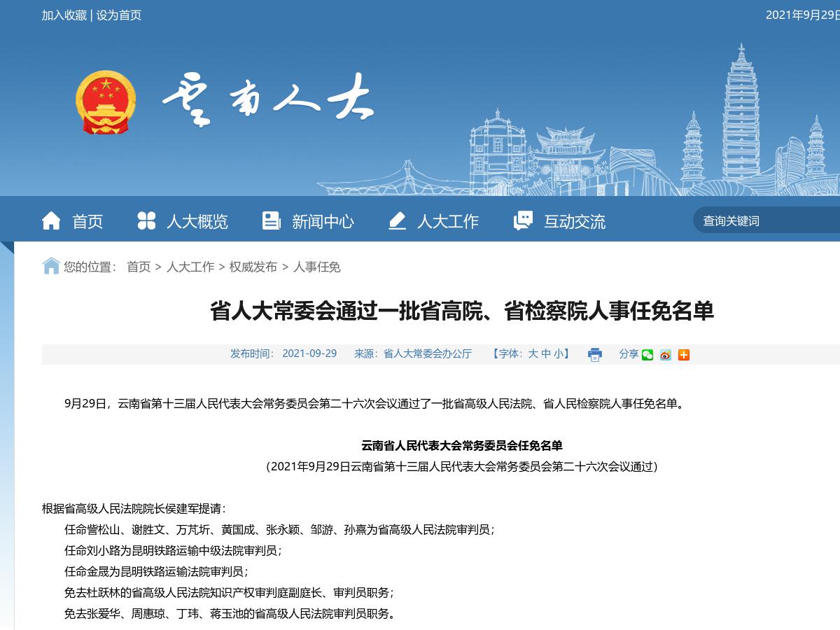The width and height of the screenshot is (840, 630).
Task: Open more share options with the plus icon
Action: [683, 356]
